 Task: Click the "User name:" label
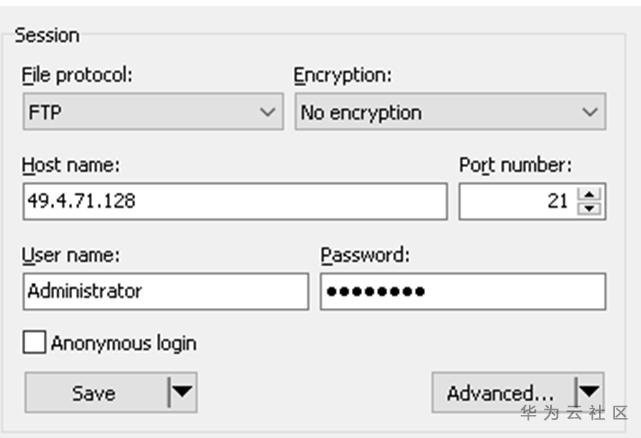70,255
